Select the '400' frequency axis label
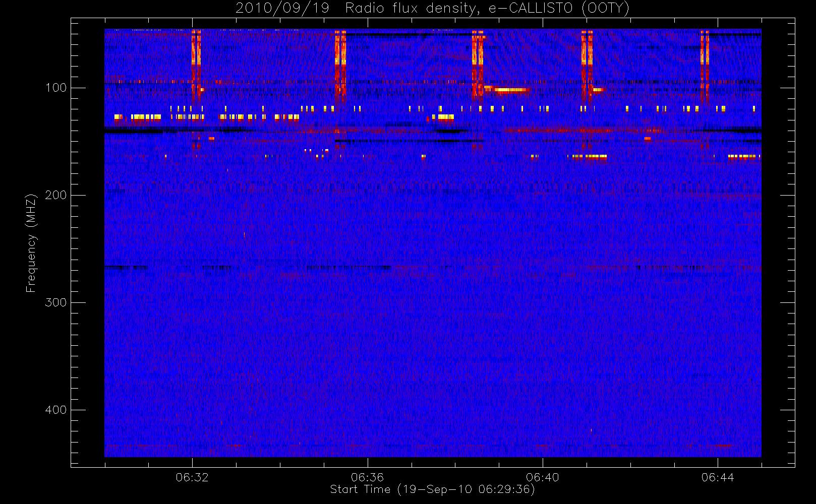This screenshot has height=504, width=816. pyautogui.click(x=55, y=410)
